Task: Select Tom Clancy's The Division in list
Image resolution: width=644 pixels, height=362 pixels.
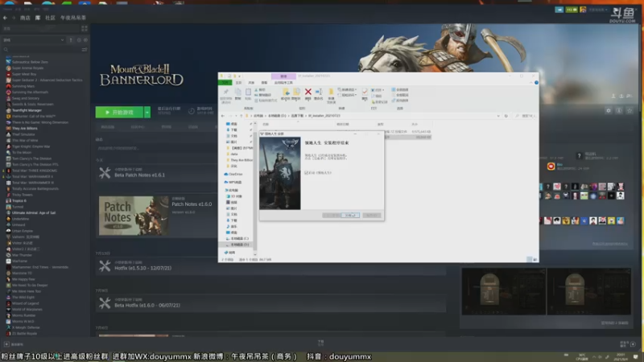Action: (31, 158)
